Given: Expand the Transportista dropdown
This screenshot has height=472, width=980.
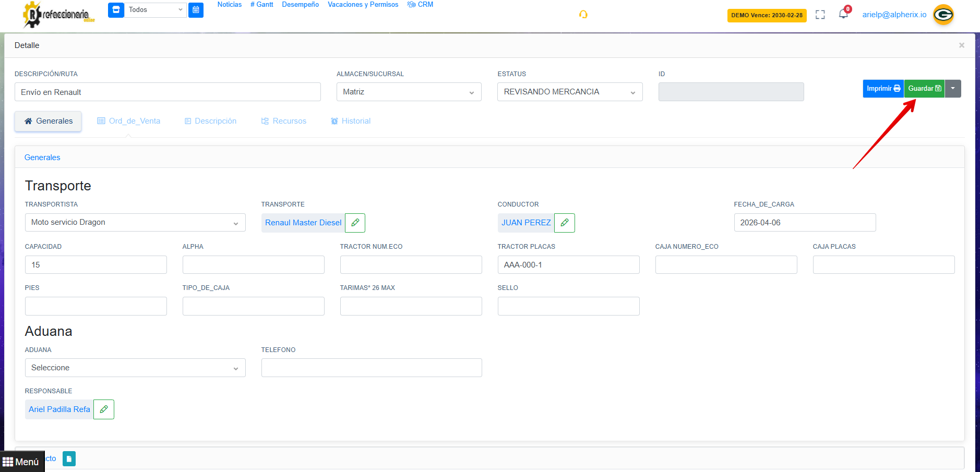Looking at the screenshot, I should tap(135, 223).
